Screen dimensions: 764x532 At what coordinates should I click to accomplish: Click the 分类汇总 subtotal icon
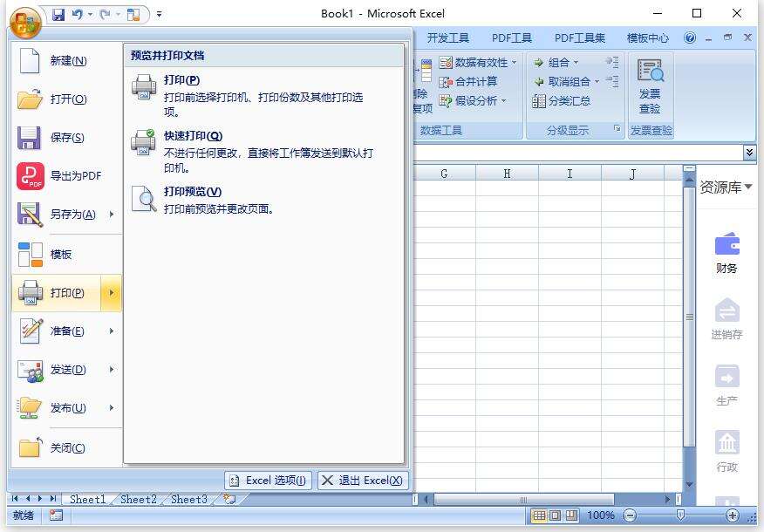[x=539, y=101]
